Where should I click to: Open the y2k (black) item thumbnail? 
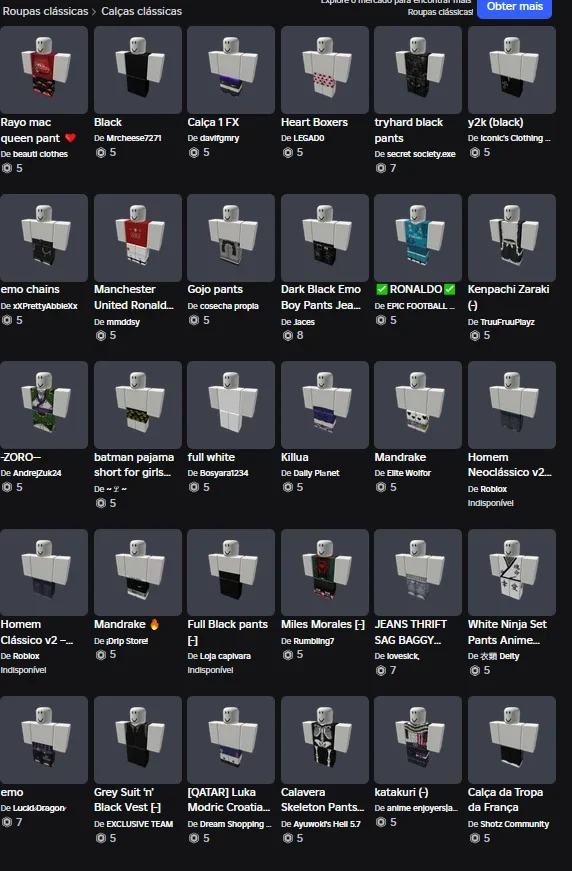[x=512, y=70]
